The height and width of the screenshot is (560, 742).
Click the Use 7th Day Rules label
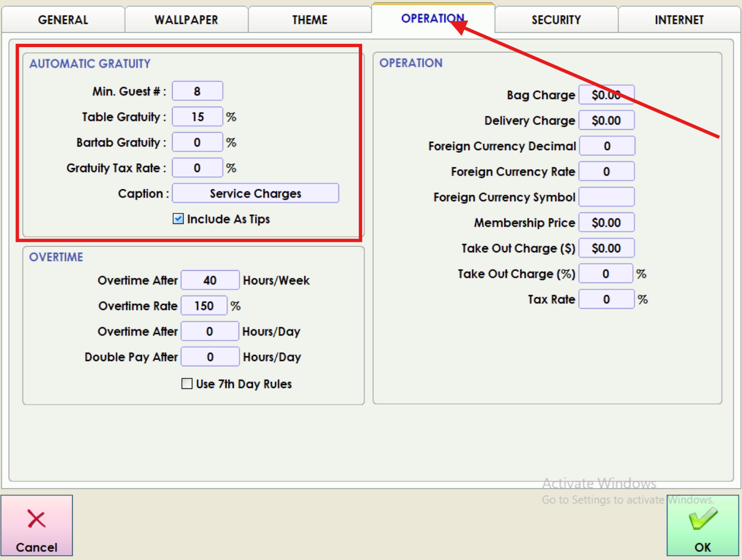244,384
